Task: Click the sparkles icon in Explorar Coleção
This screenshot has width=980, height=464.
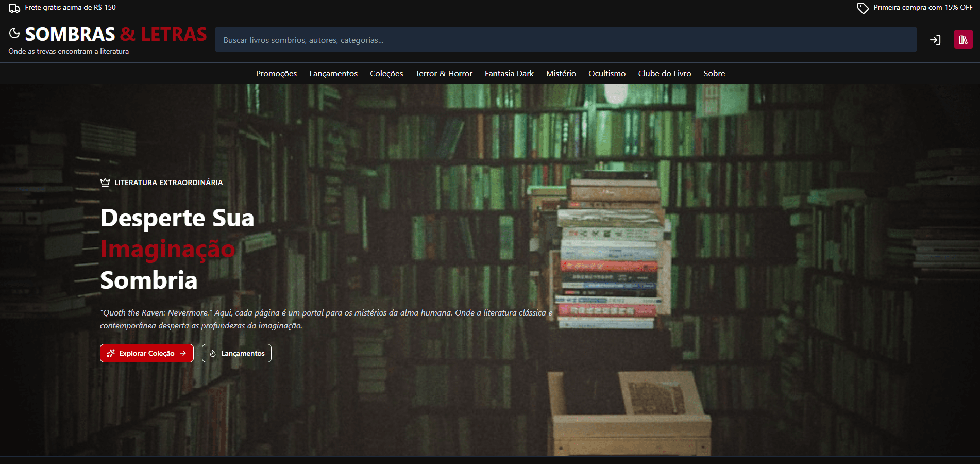Action: pos(111,353)
